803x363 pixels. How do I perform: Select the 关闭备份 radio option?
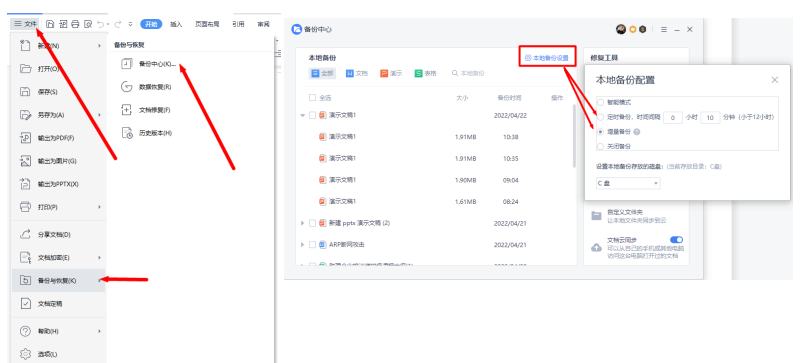click(x=600, y=146)
